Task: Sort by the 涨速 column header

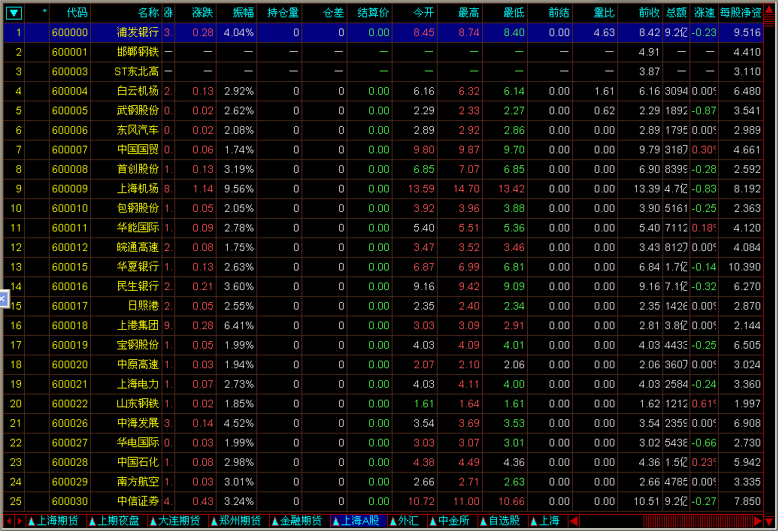Action: tap(704, 13)
